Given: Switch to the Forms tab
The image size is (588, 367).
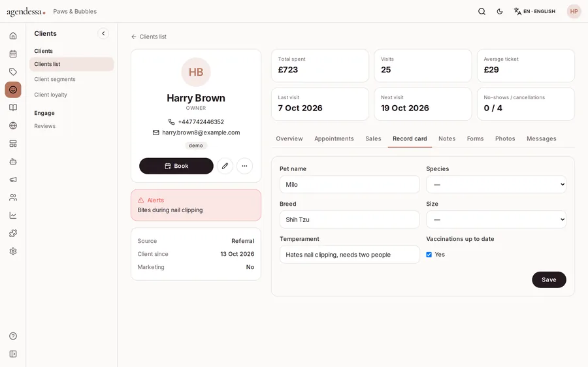Looking at the screenshot, I should click(475, 138).
